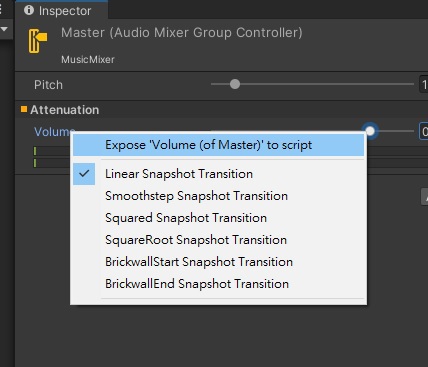Click the Inspector info icon
428x367 pixels.
click(x=29, y=10)
